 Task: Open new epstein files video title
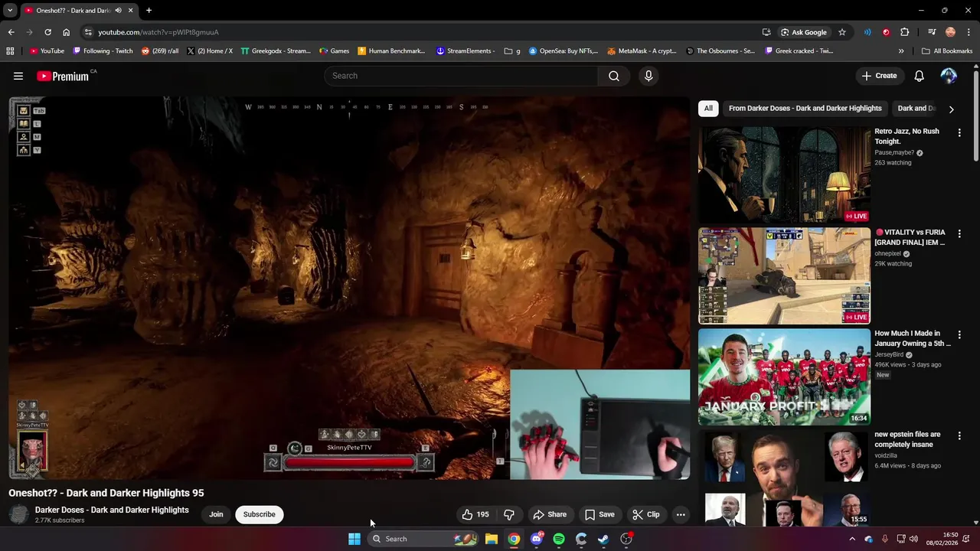(x=908, y=439)
